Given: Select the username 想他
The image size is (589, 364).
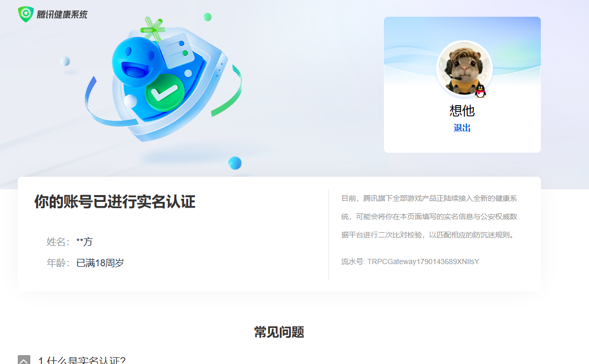Looking at the screenshot, I should (x=462, y=111).
